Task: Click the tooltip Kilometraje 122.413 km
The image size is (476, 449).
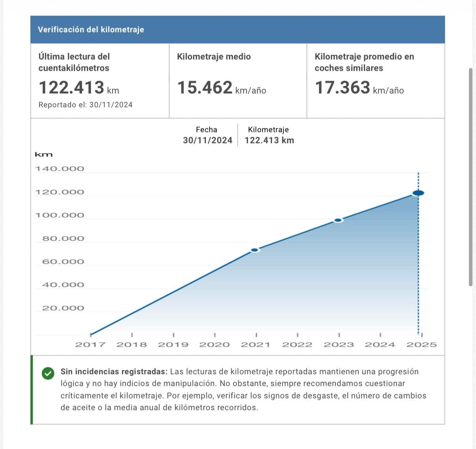Action: click(x=269, y=140)
